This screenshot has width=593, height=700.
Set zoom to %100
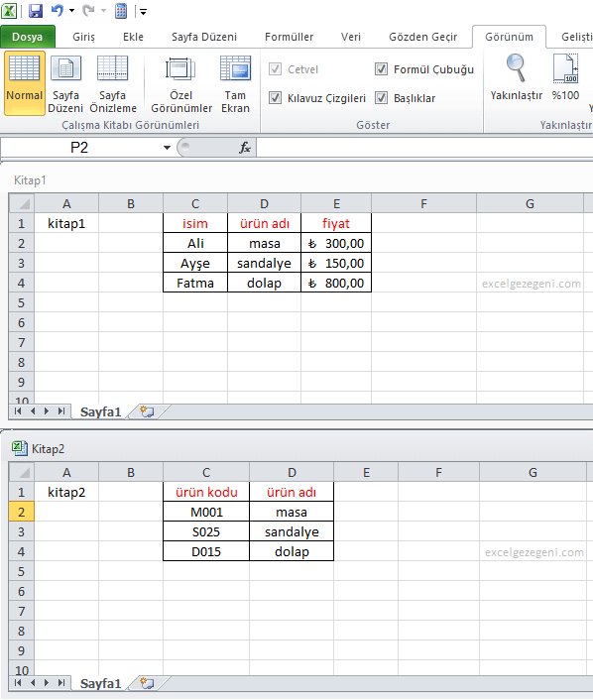coord(565,76)
